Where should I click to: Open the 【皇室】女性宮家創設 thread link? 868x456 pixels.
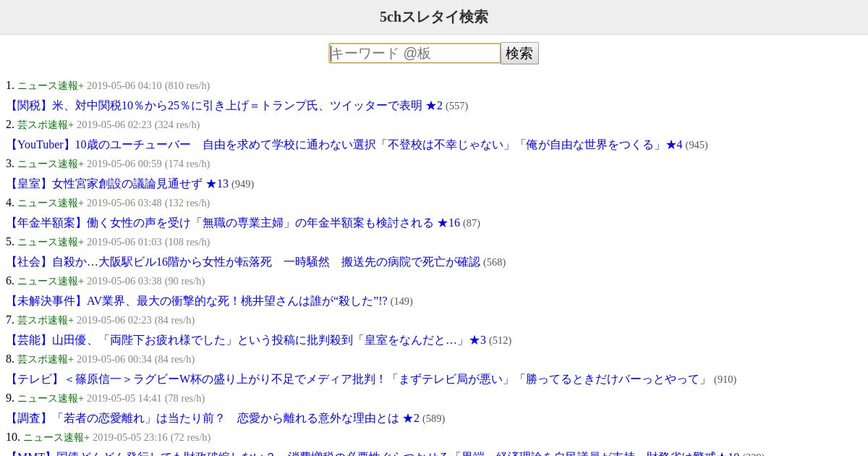(x=117, y=184)
